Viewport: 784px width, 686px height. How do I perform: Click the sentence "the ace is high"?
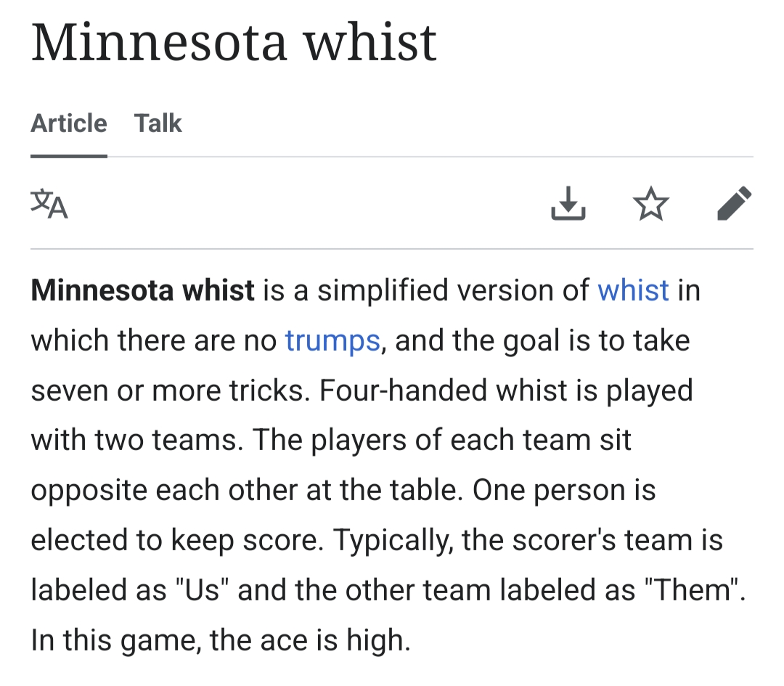[x=310, y=640]
